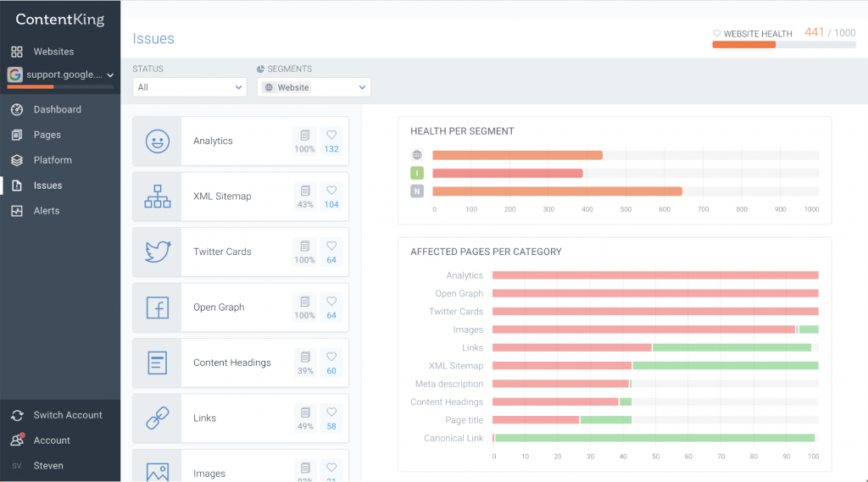
Task: Click the website health progress bar
Action: 784,45
